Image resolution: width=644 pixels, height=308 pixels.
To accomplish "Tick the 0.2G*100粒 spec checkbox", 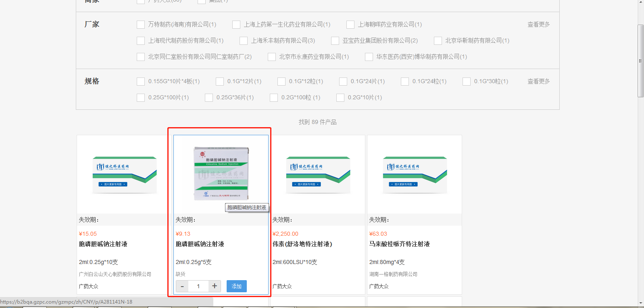I will 274,98.
